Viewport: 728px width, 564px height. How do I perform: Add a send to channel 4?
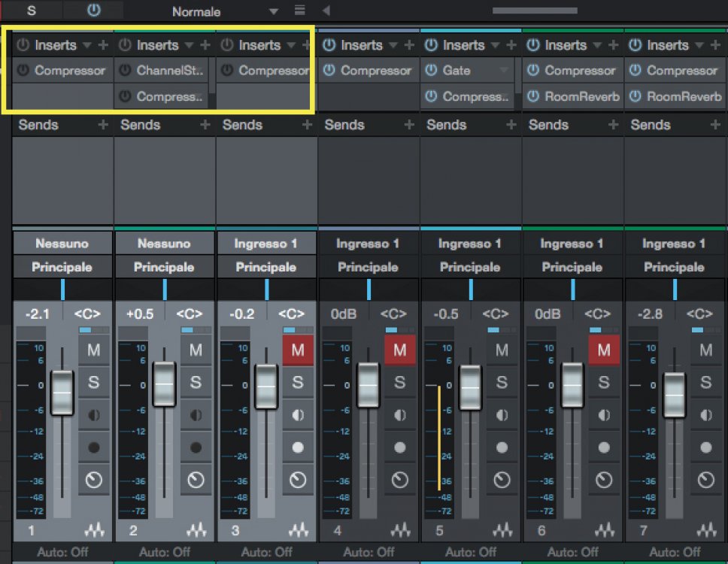click(409, 124)
